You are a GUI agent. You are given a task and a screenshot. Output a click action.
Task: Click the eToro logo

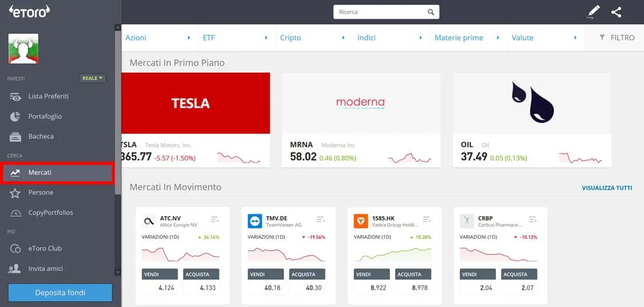pyautogui.click(x=30, y=11)
